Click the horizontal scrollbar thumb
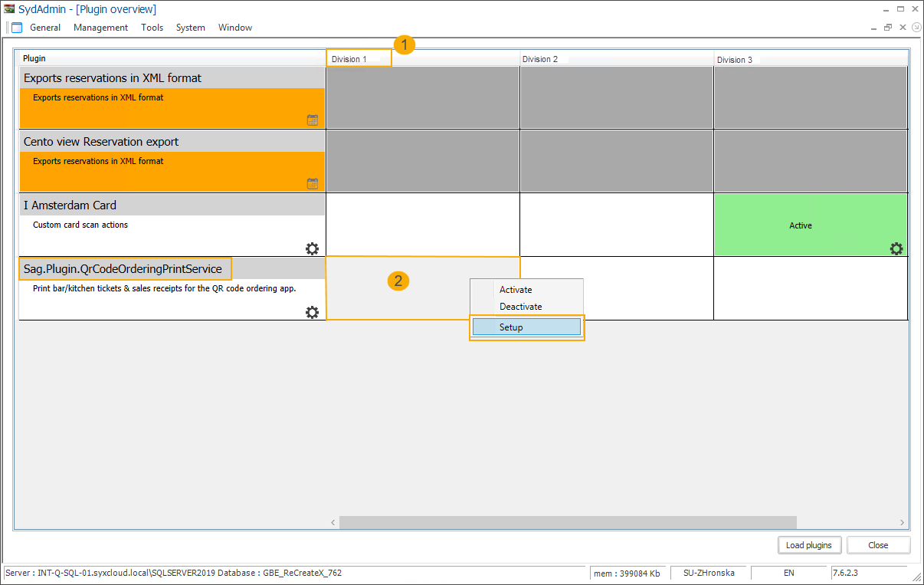 (x=567, y=522)
